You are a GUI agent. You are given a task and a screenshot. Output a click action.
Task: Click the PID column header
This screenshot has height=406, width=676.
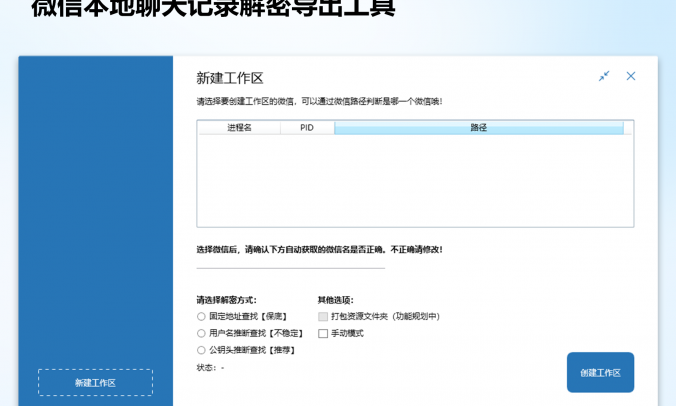coord(307,128)
